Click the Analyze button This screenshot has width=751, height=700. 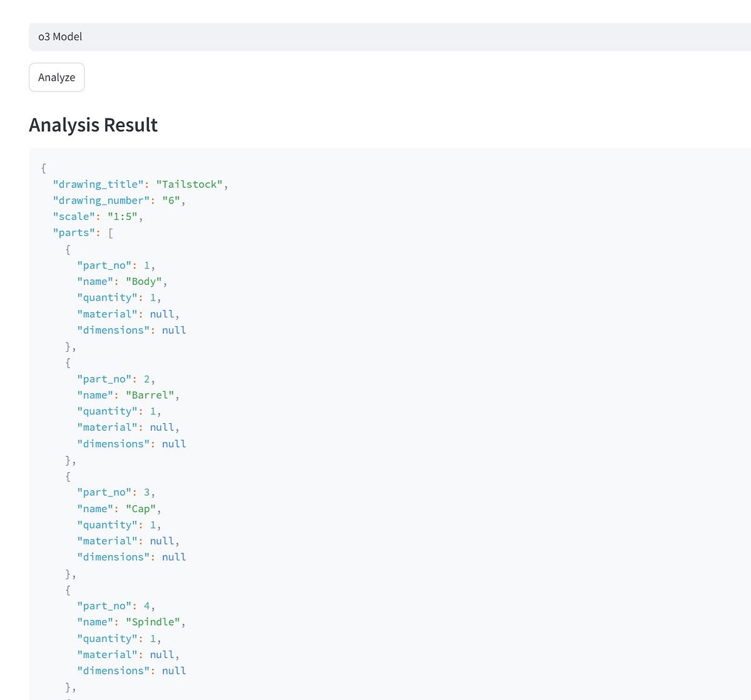click(56, 77)
